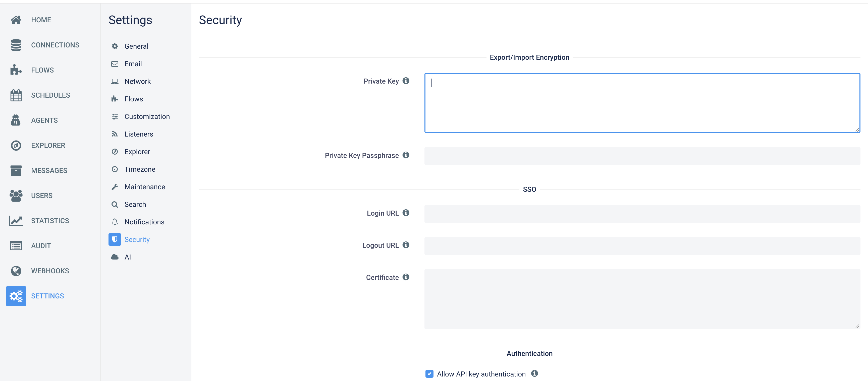Viewport: 868px width, 381px height.
Task: Open the Audit list icon
Action: tap(16, 246)
